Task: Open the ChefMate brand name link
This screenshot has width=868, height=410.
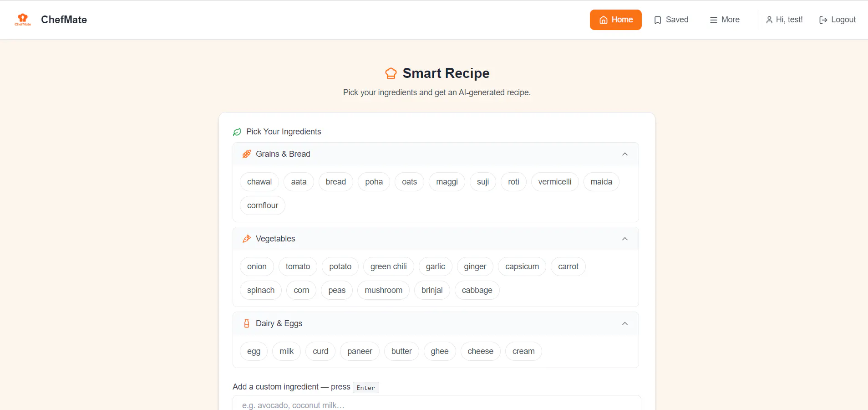Action: tap(64, 20)
